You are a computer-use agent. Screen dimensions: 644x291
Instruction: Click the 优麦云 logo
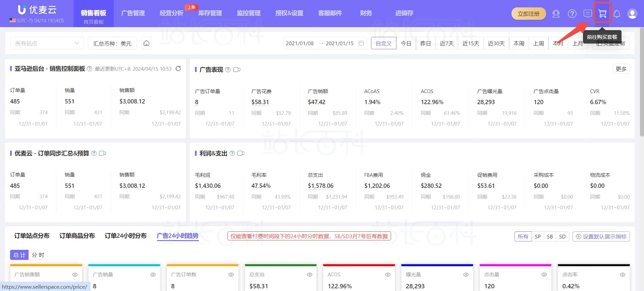point(37,10)
